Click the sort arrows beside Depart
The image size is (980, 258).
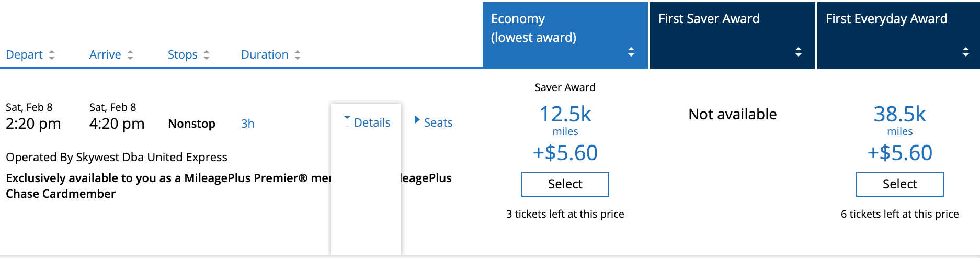[52, 55]
